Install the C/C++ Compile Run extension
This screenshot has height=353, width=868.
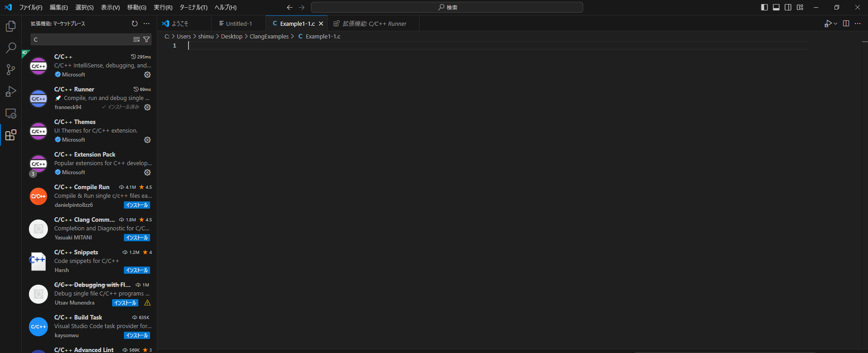(137, 205)
